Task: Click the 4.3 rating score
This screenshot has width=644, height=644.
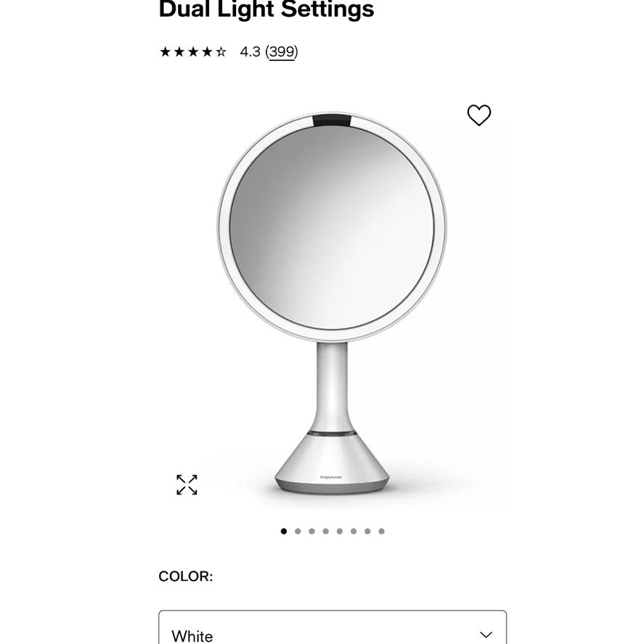Action: [250, 52]
